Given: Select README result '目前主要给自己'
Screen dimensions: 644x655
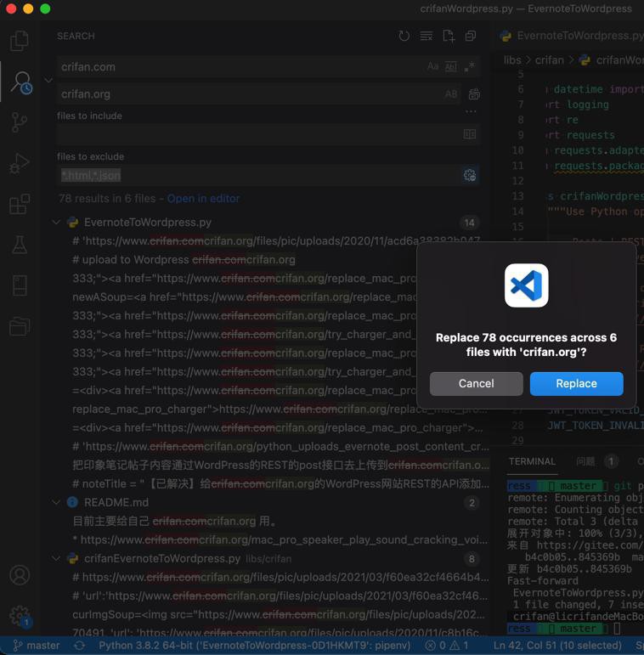Looking at the screenshot, I should 173,521.
